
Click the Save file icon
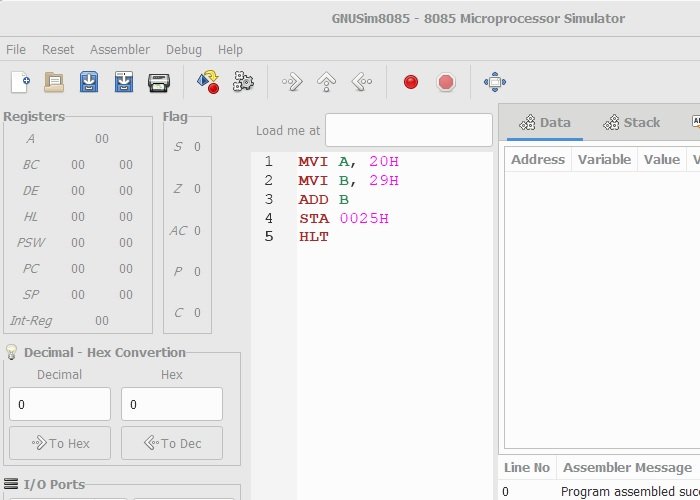click(89, 82)
